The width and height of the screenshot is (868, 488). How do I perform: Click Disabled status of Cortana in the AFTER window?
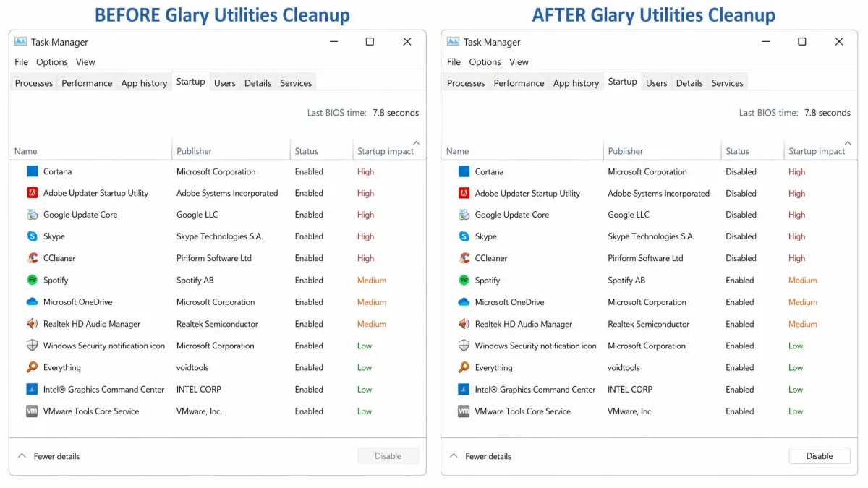[x=741, y=171]
